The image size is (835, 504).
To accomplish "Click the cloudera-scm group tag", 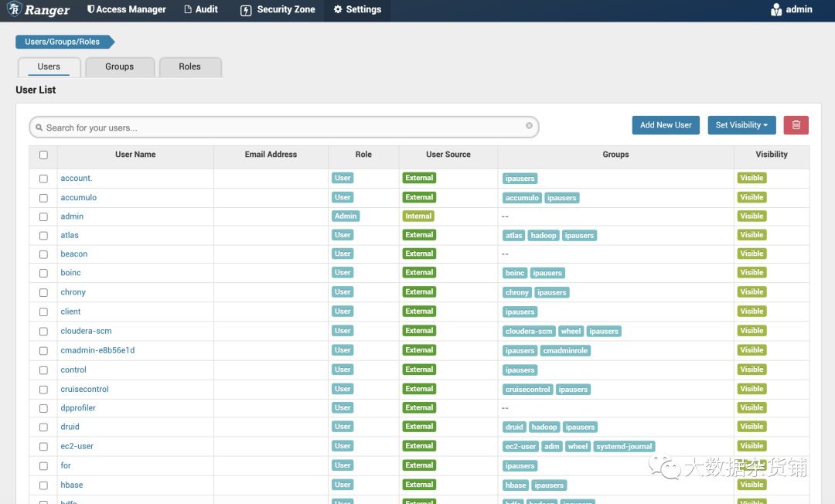I will (529, 331).
